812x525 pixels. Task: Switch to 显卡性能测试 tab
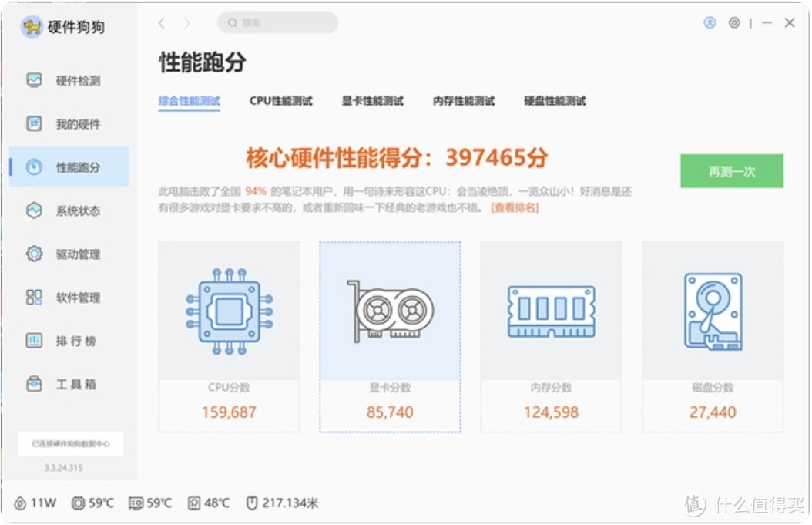pyautogui.click(x=372, y=100)
